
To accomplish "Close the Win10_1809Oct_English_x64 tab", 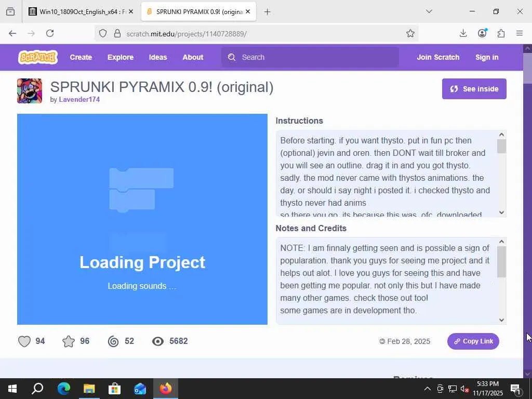I will click(x=131, y=12).
